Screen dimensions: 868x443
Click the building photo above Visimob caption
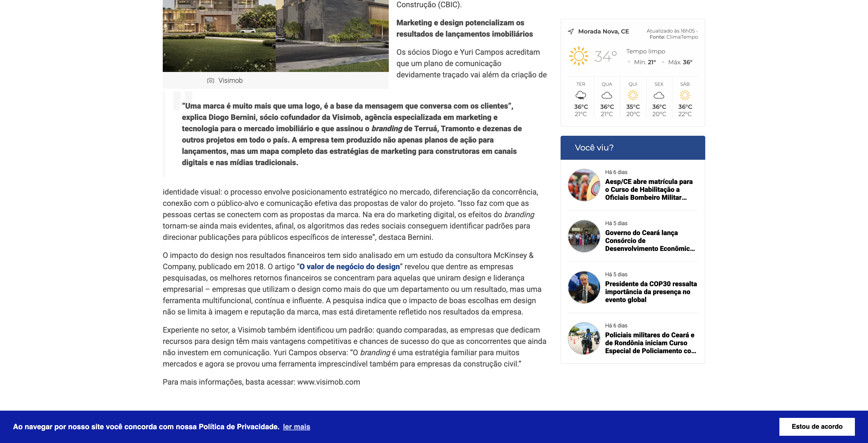(x=276, y=36)
